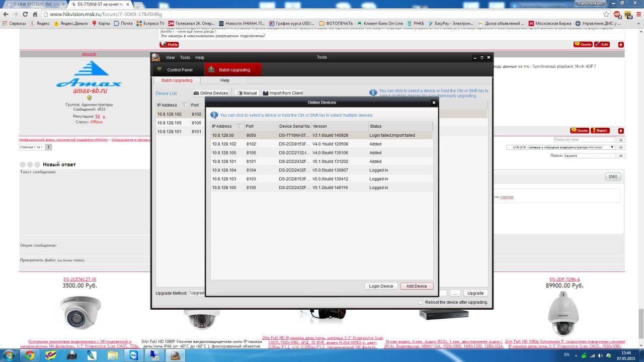The width and height of the screenshot is (644, 362).
Task: Click the Manual add device icon
Action: [239, 93]
